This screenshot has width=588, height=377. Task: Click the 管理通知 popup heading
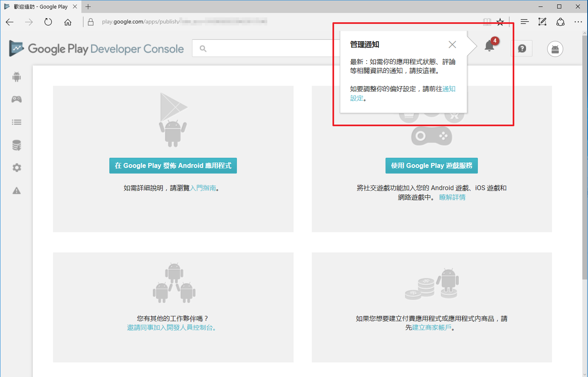point(364,44)
